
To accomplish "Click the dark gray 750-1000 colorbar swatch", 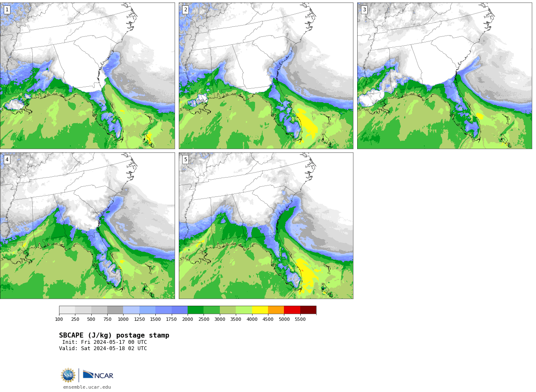I will coord(115,310).
